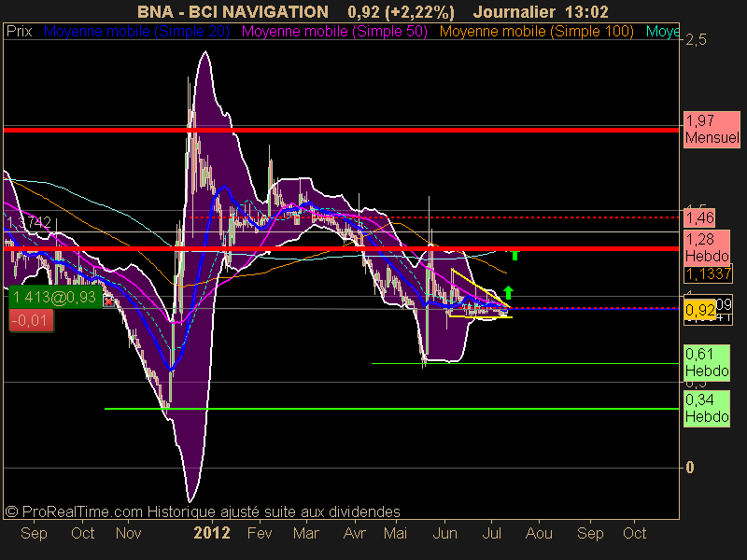The height and width of the screenshot is (560, 747).
Task: Click the Fev label on the time axis
Action: point(260,533)
